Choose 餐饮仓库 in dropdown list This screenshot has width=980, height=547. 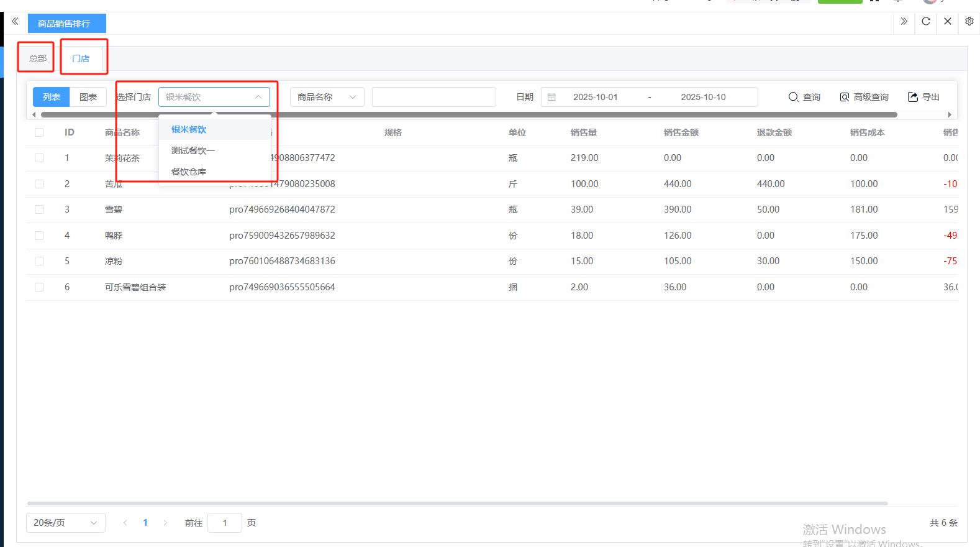point(189,172)
